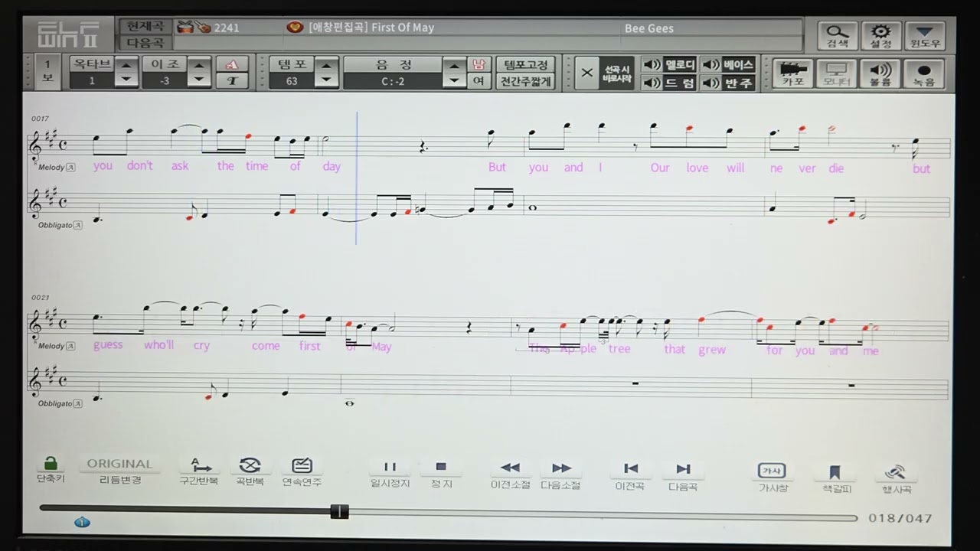The image size is (980, 551).
Task: Stop playback with 정지
Action: [441, 473]
